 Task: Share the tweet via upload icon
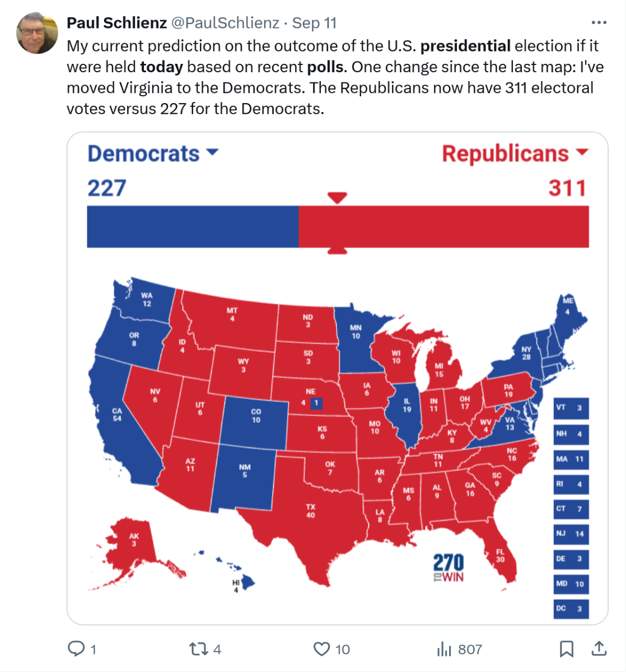tap(599, 648)
